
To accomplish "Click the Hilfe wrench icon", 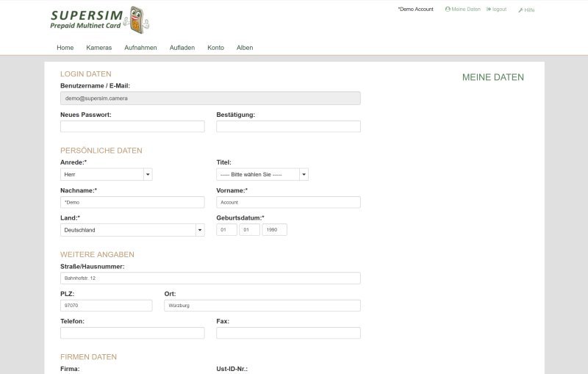I will pos(520,10).
